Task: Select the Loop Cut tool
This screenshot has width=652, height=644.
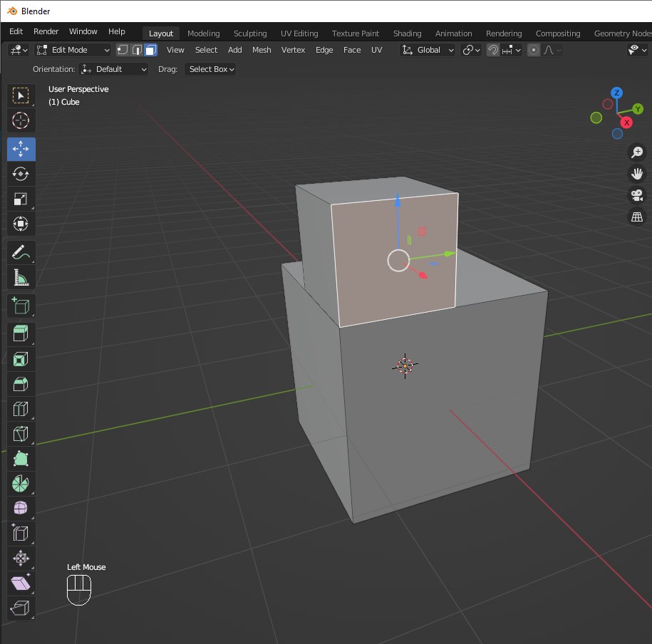Action: pyautogui.click(x=21, y=409)
